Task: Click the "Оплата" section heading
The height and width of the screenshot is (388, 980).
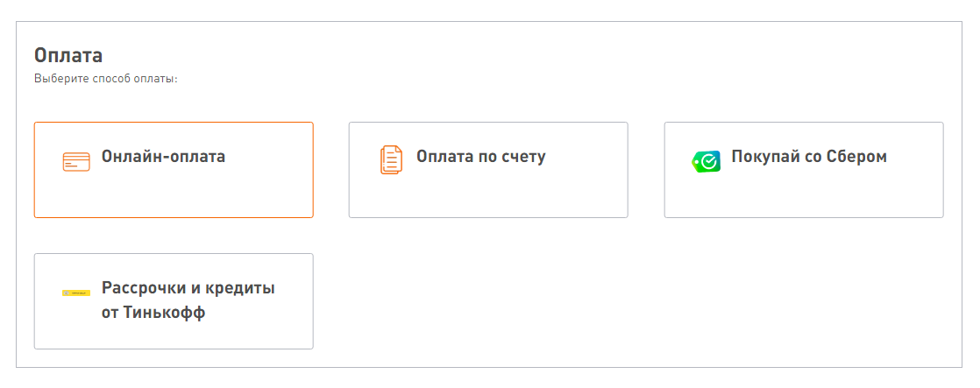Action: point(68,56)
